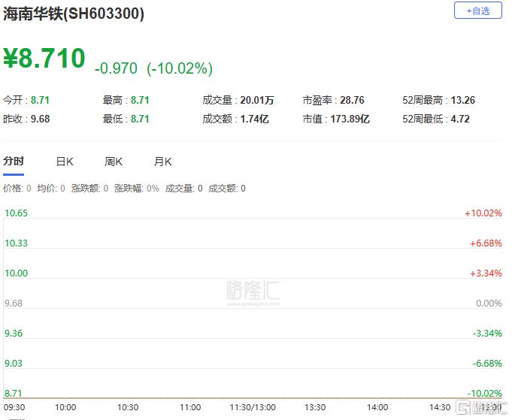
Task: Click the 海南华铁(SH603300) stock title
Action: (74, 14)
